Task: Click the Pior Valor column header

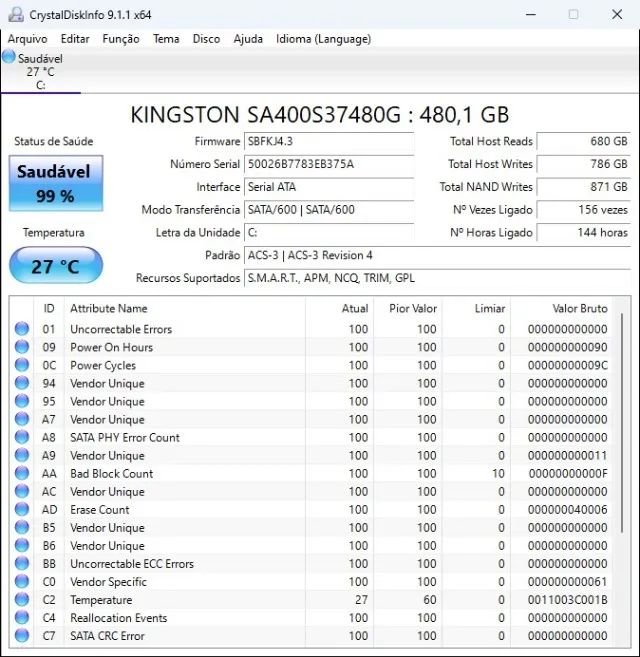Action: tap(408, 309)
